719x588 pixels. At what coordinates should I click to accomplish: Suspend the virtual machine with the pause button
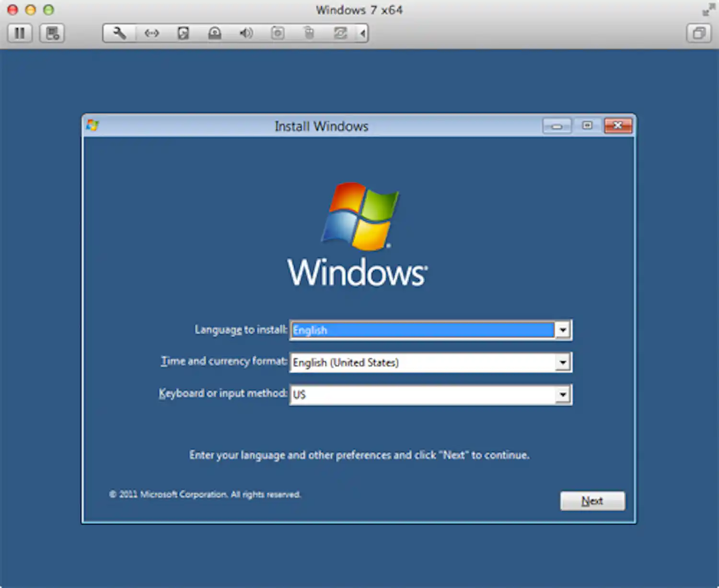[20, 33]
